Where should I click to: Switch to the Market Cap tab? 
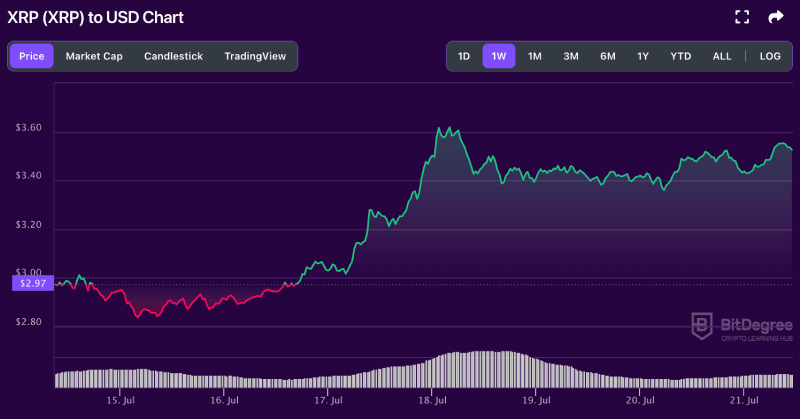point(94,56)
